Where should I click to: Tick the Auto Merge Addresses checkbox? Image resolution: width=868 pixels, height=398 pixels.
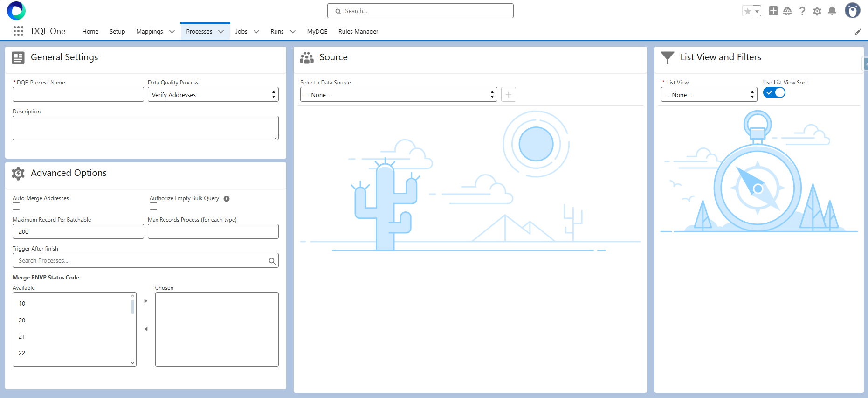[16, 206]
